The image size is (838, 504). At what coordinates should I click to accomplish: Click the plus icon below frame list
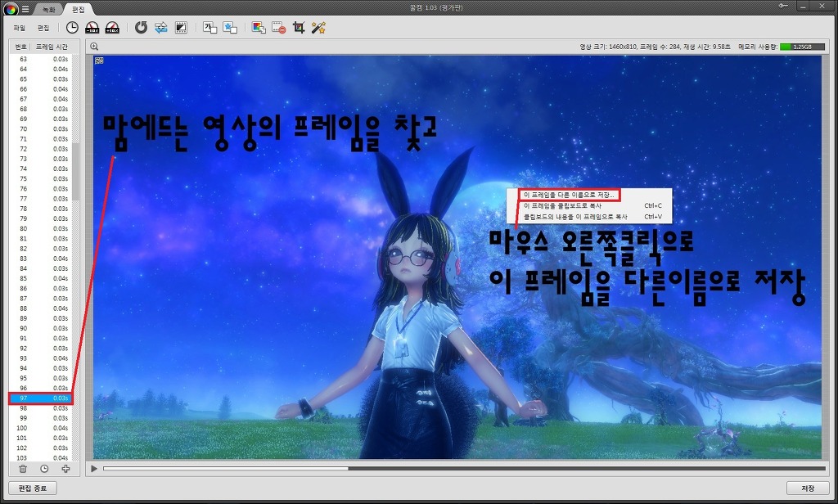pos(65,469)
